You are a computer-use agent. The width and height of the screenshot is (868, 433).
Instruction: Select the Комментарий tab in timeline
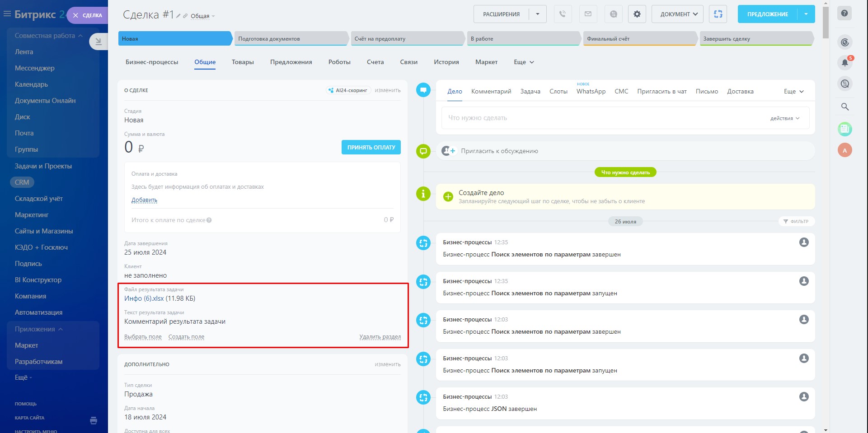pyautogui.click(x=491, y=91)
